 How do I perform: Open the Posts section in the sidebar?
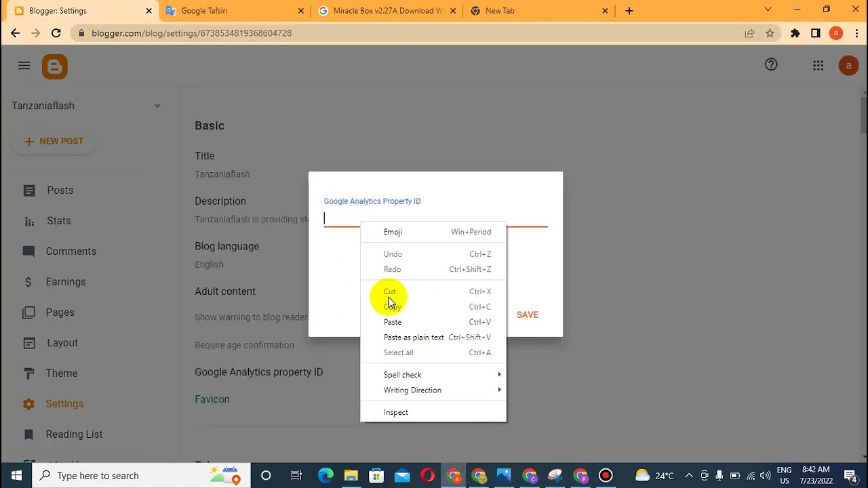pos(60,190)
